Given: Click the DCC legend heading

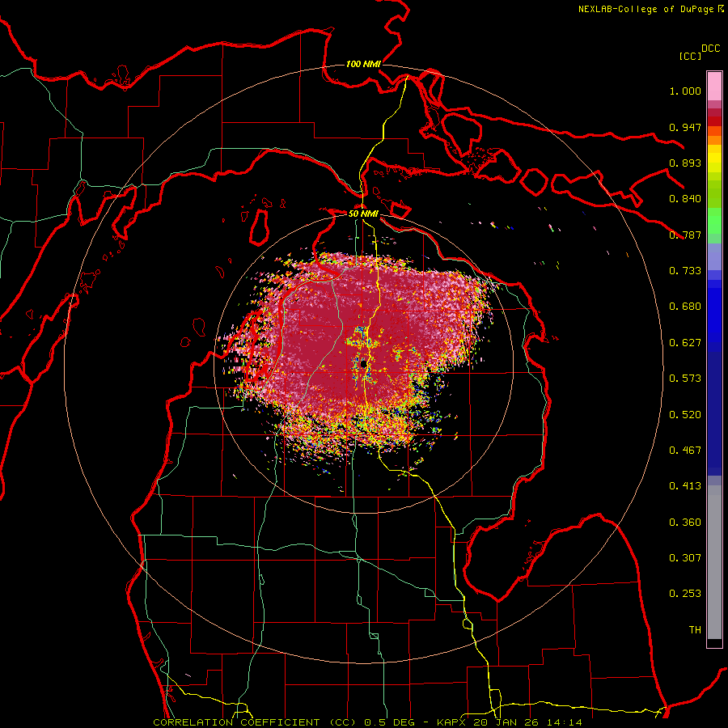Looking at the screenshot, I should point(711,49).
